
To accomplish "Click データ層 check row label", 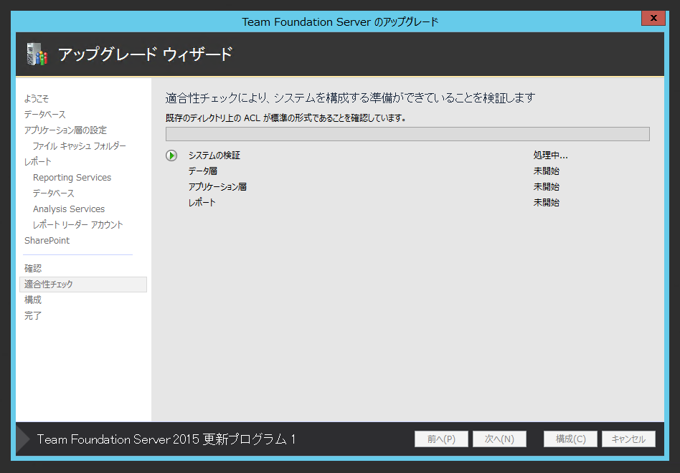I will pyautogui.click(x=203, y=171).
